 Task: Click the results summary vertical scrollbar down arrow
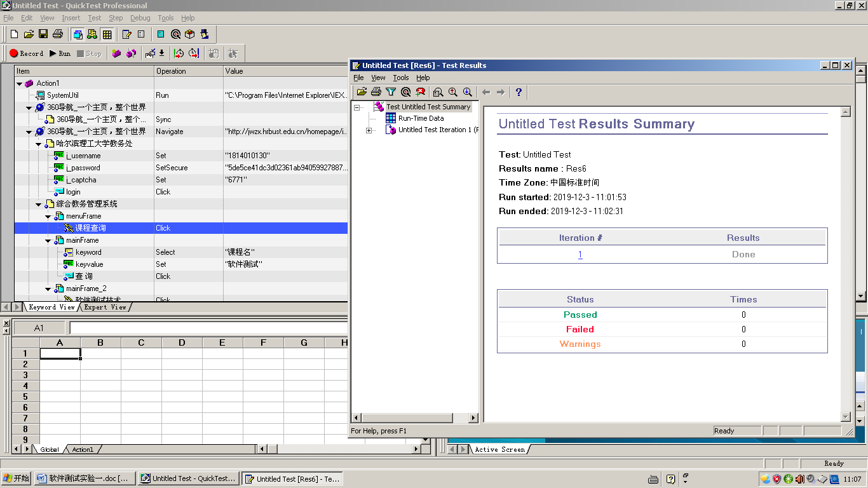[x=845, y=417]
